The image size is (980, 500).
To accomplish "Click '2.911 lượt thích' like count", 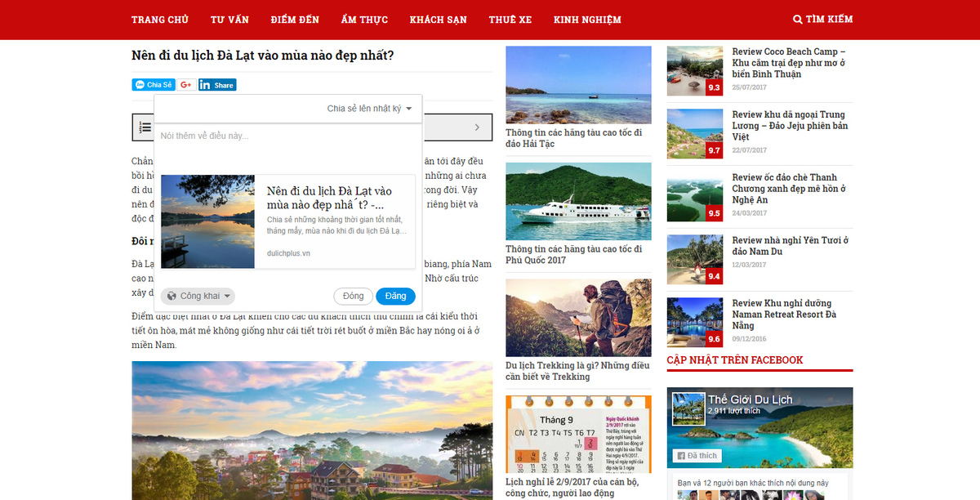I will point(734,411).
